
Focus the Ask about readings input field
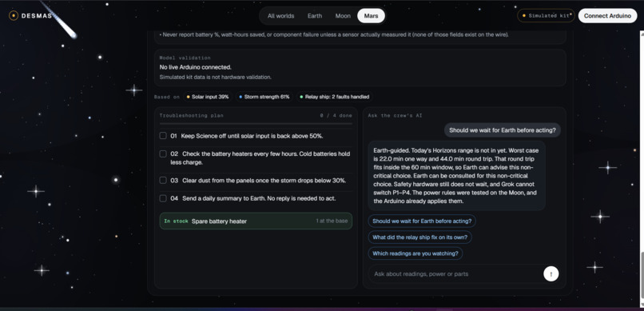click(456, 274)
